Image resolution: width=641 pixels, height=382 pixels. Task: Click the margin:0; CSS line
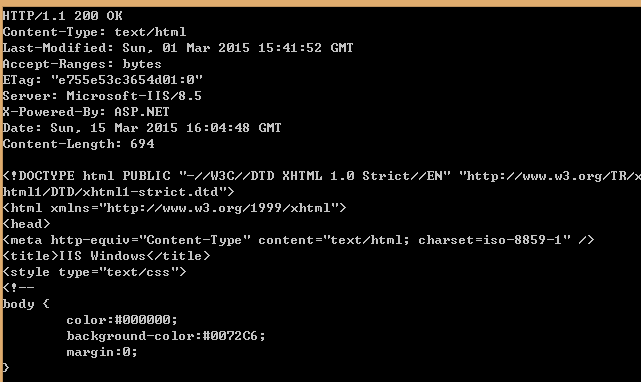pos(102,352)
